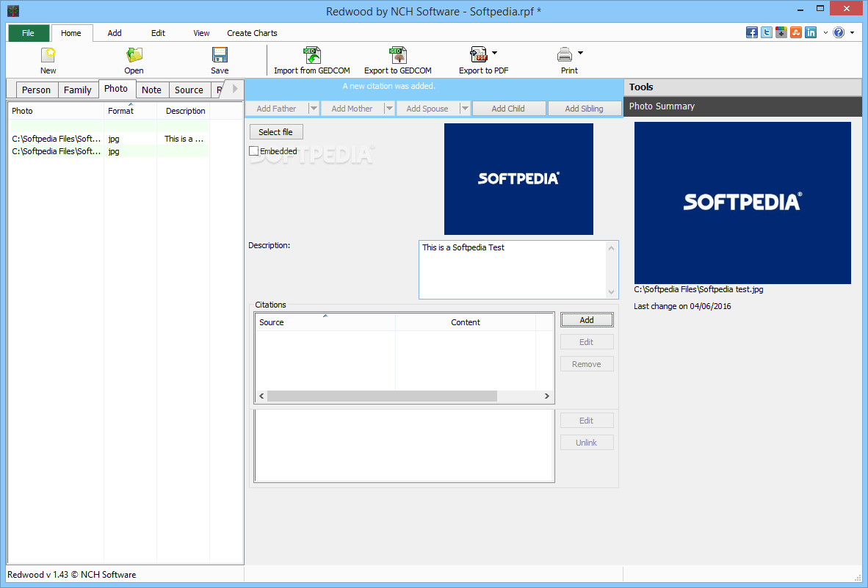Open the Help menu dropdown arrow

click(x=853, y=32)
